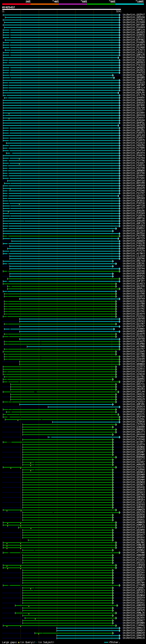Open hit UniRef100_P07689
The image size is (146, 644).
tap(134, 22)
